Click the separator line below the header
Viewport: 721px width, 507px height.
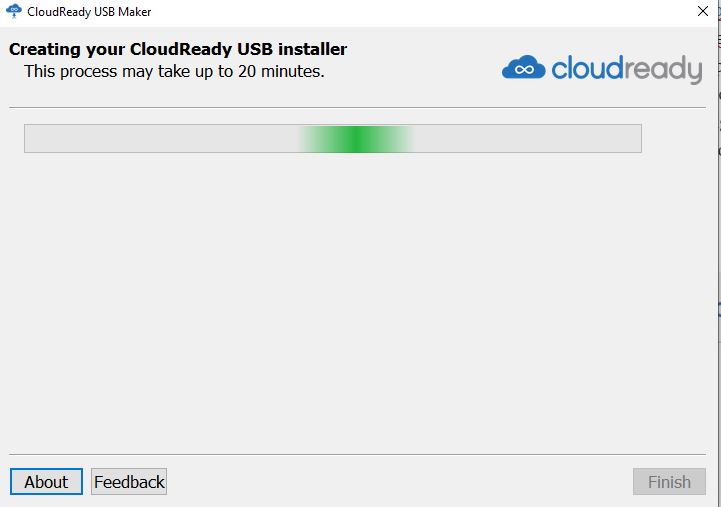point(360,107)
